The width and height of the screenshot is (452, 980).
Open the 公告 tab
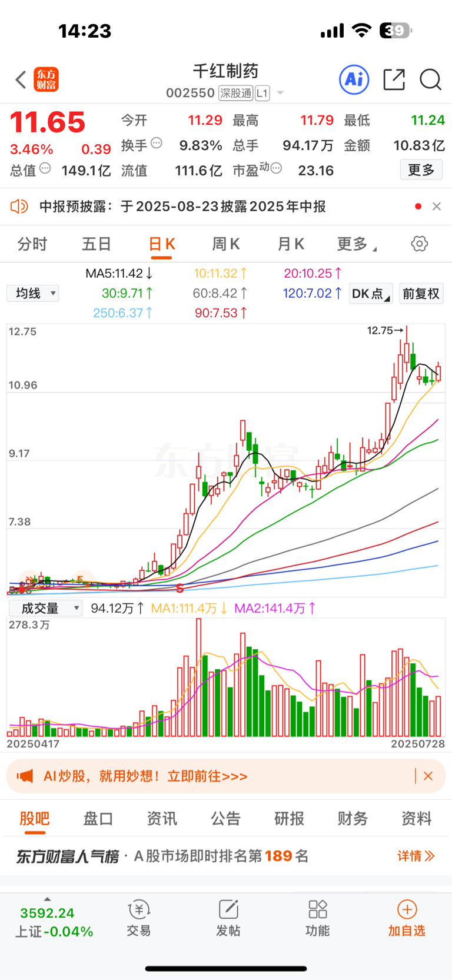(x=225, y=818)
